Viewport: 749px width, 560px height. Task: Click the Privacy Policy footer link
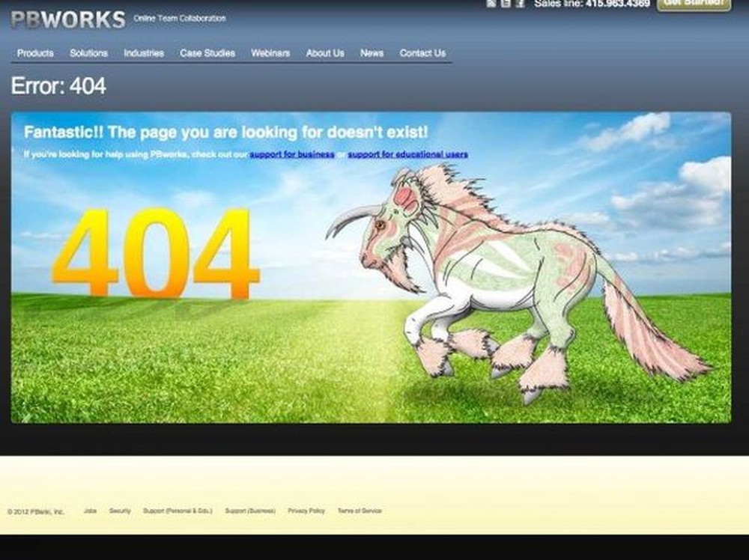click(x=306, y=511)
